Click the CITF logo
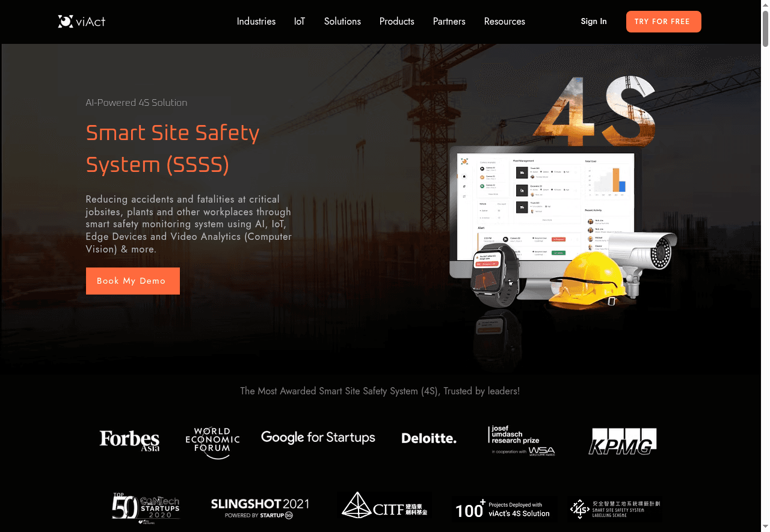The height and width of the screenshot is (532, 770). click(x=385, y=506)
